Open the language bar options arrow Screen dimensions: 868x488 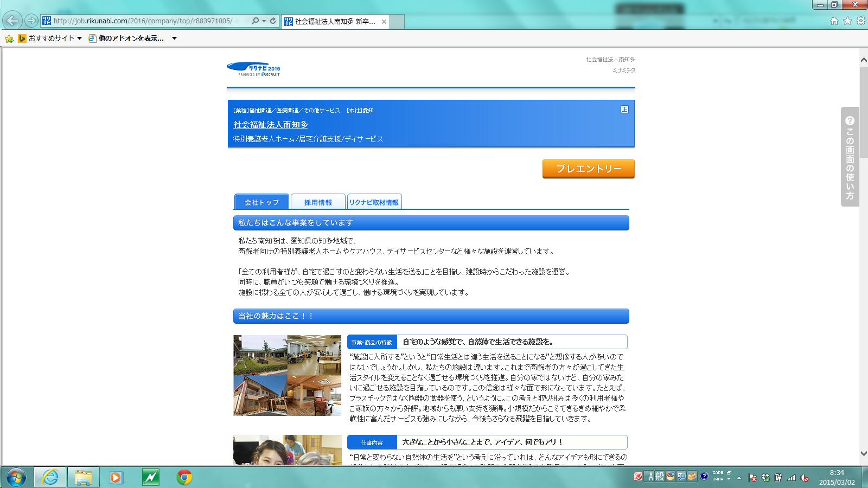pos(729,479)
